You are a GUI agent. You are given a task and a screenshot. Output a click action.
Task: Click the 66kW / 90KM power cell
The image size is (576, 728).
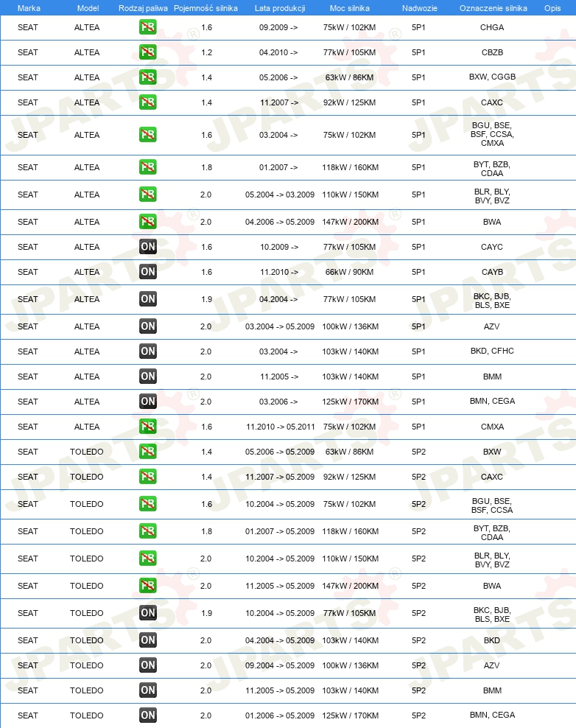[349, 272]
